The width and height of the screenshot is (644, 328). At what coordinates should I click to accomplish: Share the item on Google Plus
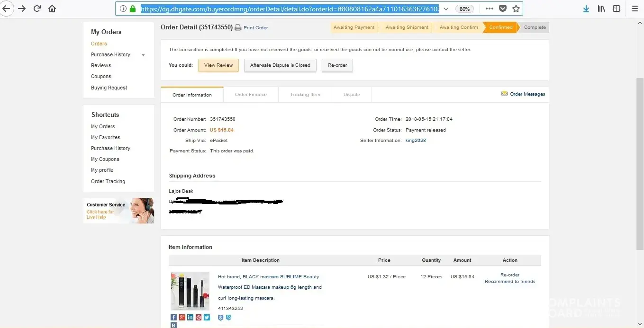(182, 318)
